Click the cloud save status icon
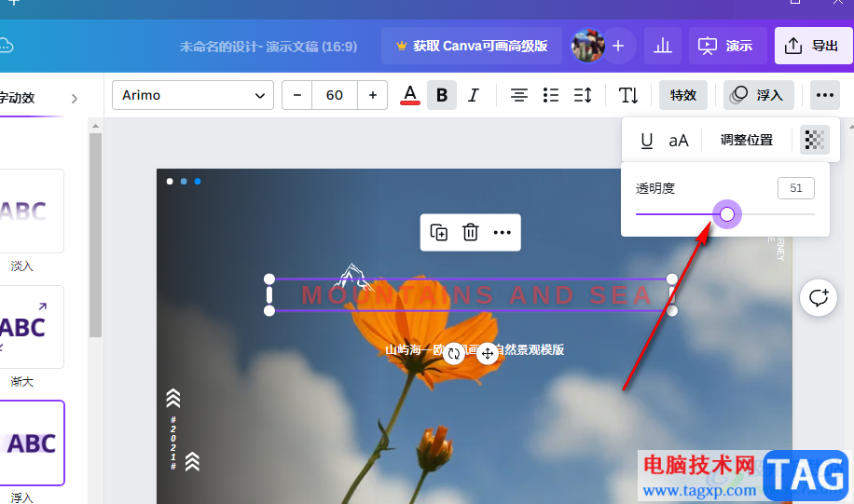 [x=6, y=46]
